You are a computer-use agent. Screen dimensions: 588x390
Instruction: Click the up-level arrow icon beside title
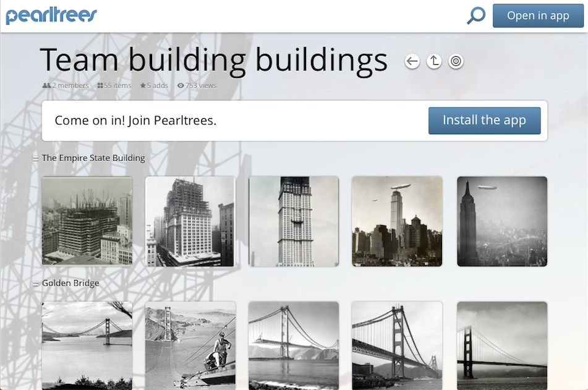coord(434,61)
